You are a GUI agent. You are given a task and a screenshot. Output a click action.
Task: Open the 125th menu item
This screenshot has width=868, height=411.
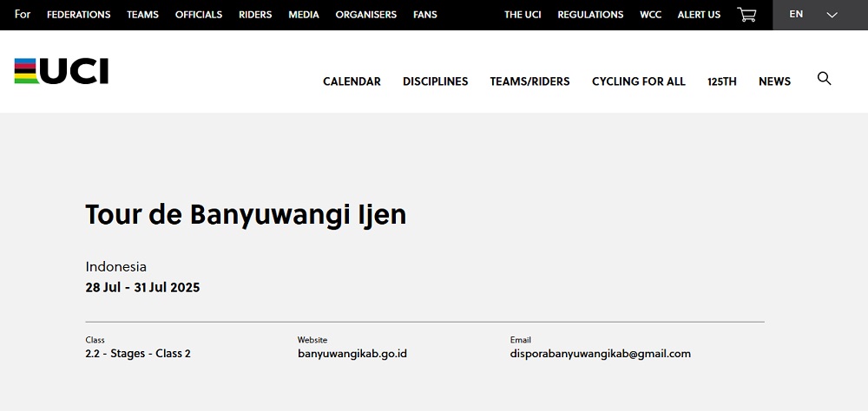tap(722, 82)
